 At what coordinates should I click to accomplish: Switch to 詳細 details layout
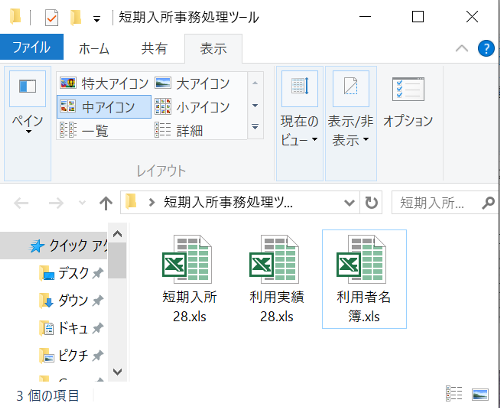point(192,130)
